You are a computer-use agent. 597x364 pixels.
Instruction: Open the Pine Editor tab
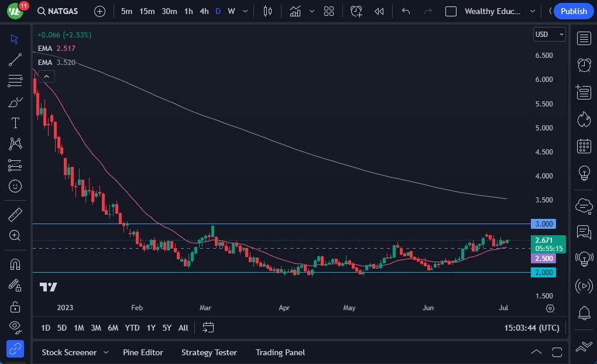click(x=143, y=352)
